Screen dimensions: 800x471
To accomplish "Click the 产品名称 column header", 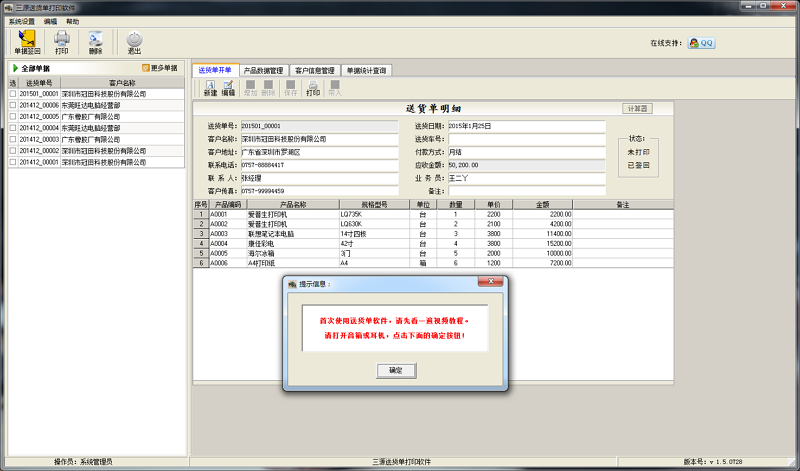I will pyautogui.click(x=293, y=205).
